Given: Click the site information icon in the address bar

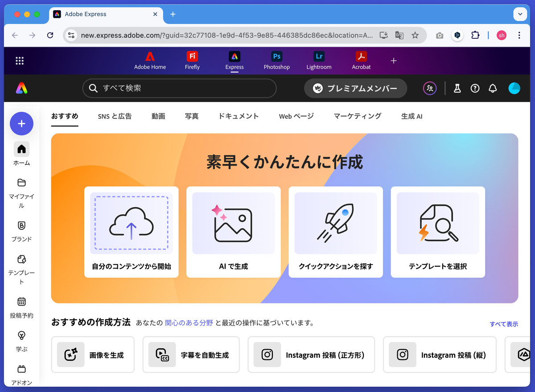Looking at the screenshot, I should click(71, 35).
